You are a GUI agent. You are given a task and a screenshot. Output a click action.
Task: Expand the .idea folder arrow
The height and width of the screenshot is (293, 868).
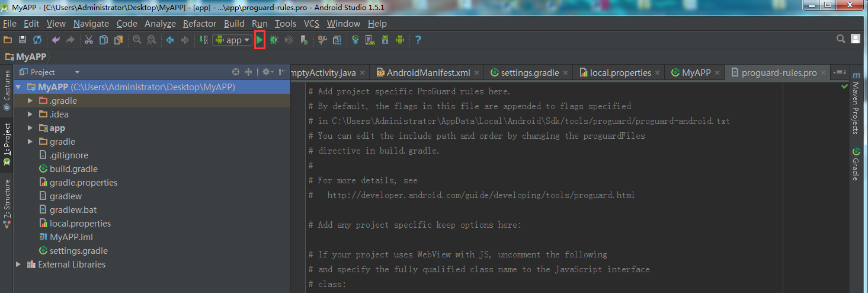pyautogui.click(x=30, y=114)
